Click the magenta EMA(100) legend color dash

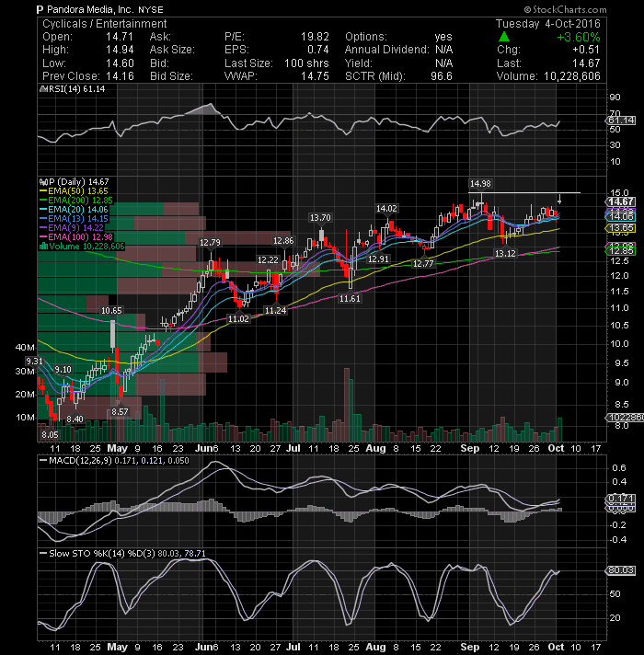[43, 236]
